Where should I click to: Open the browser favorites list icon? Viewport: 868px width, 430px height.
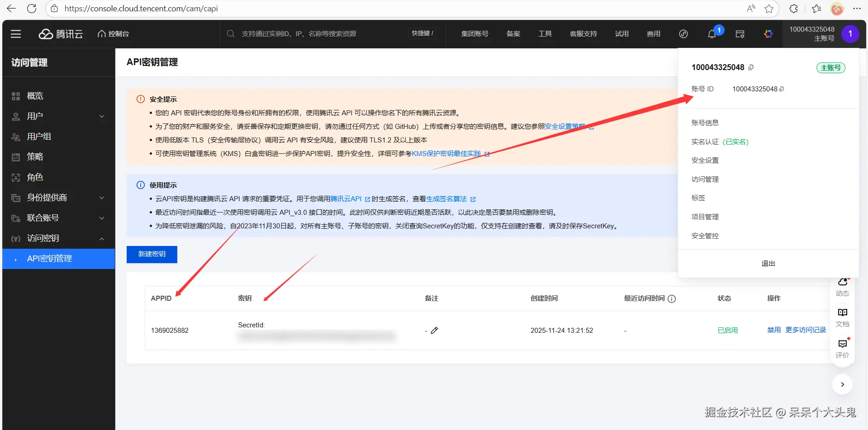[x=816, y=9]
